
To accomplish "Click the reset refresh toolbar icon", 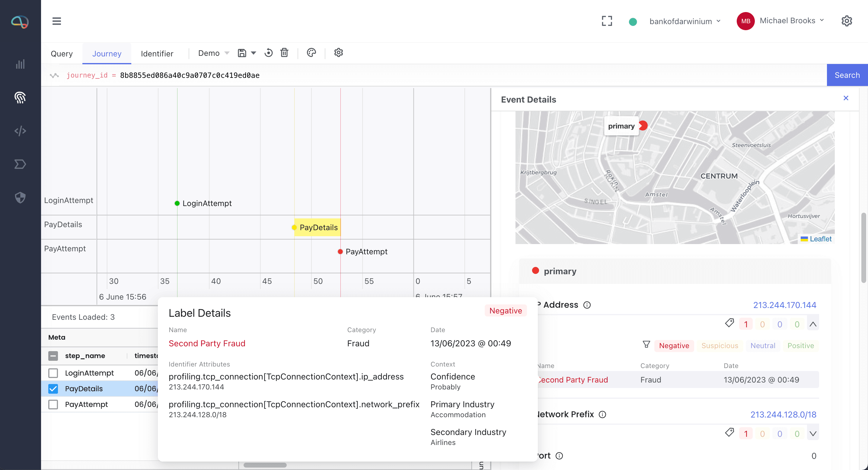I will (x=268, y=53).
